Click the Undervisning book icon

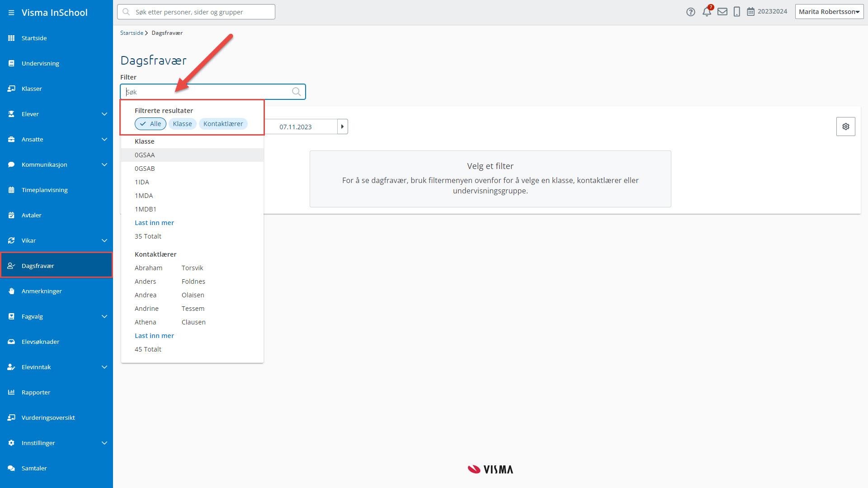[x=11, y=63]
